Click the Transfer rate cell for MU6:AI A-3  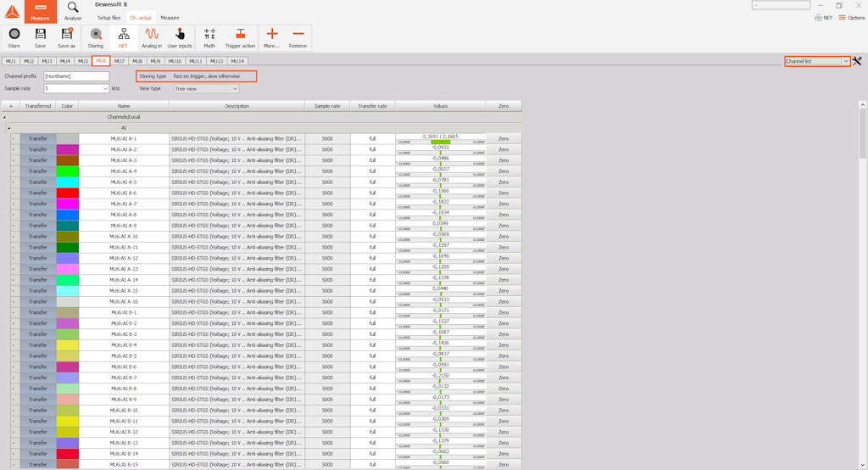point(373,160)
